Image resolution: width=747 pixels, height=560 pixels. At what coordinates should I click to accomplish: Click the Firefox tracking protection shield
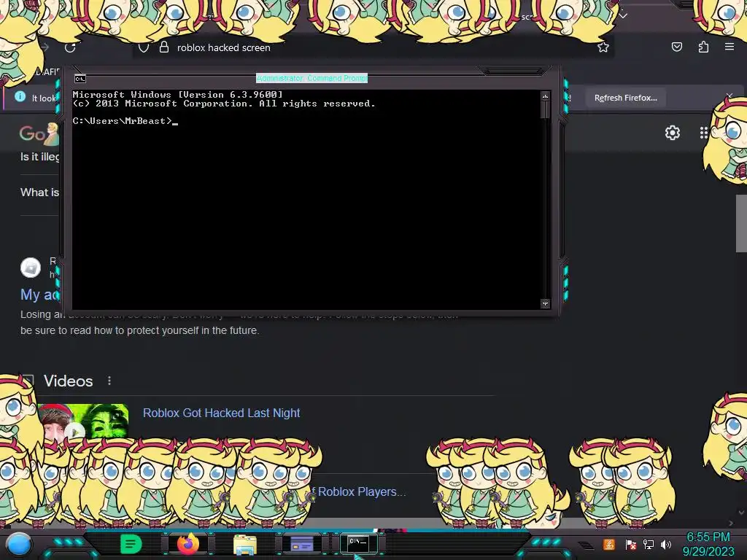pyautogui.click(x=144, y=47)
